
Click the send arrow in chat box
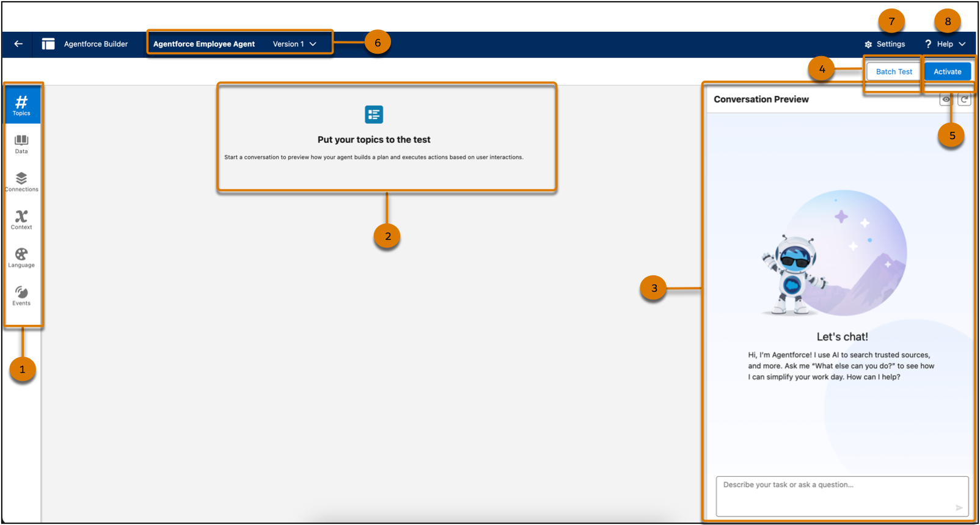959,508
